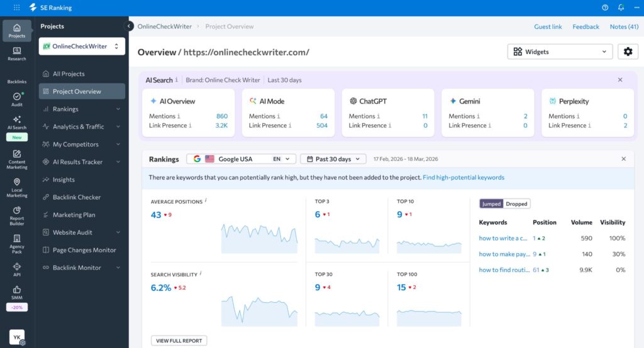Click the AI Search info icon

point(177,80)
